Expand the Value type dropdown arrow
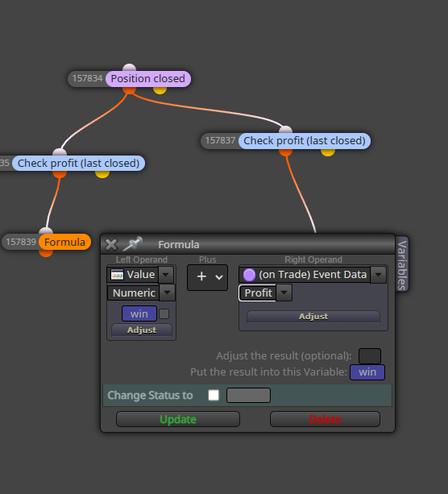 point(166,275)
